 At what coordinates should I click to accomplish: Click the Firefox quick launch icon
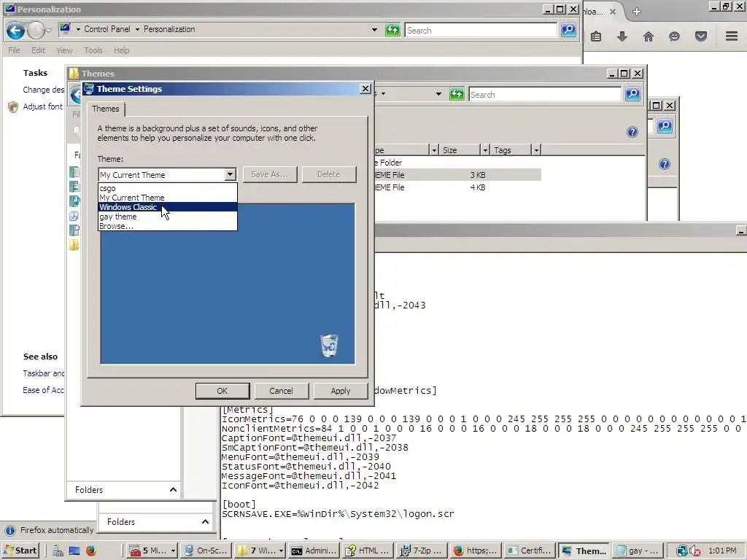click(x=91, y=551)
